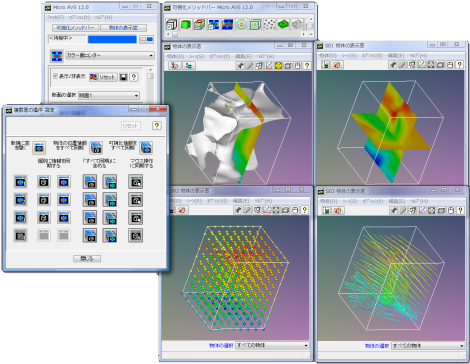Click the save floppy icon beside Reset
This screenshot has height=364, width=470.
pos(123,77)
